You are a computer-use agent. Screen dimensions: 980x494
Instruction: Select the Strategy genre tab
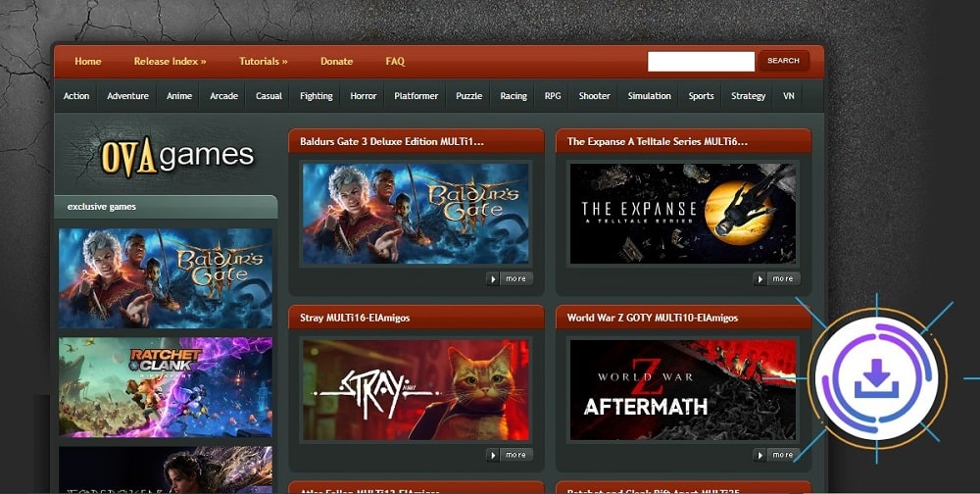point(748,96)
